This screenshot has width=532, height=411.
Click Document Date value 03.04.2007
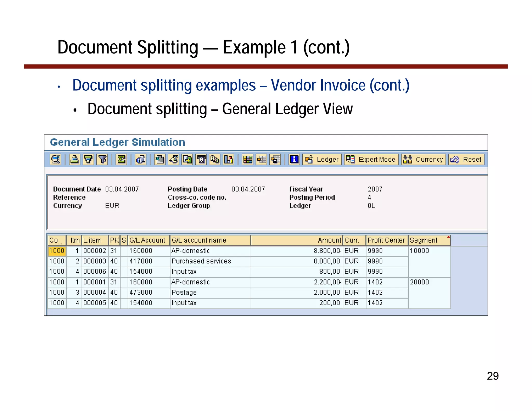pyautogui.click(x=122, y=189)
